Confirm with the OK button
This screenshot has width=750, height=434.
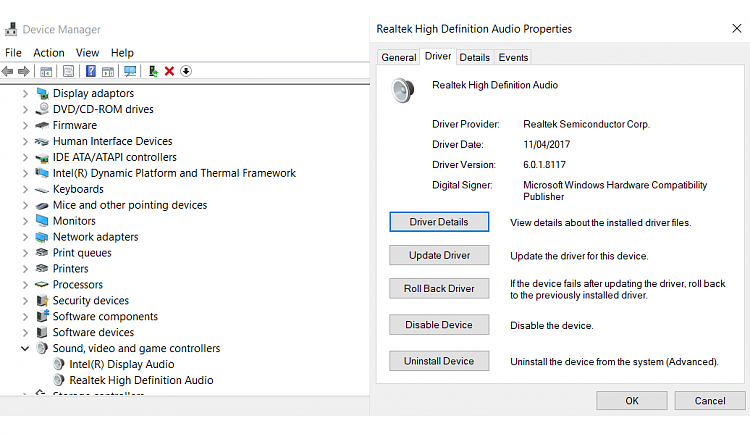(x=632, y=401)
